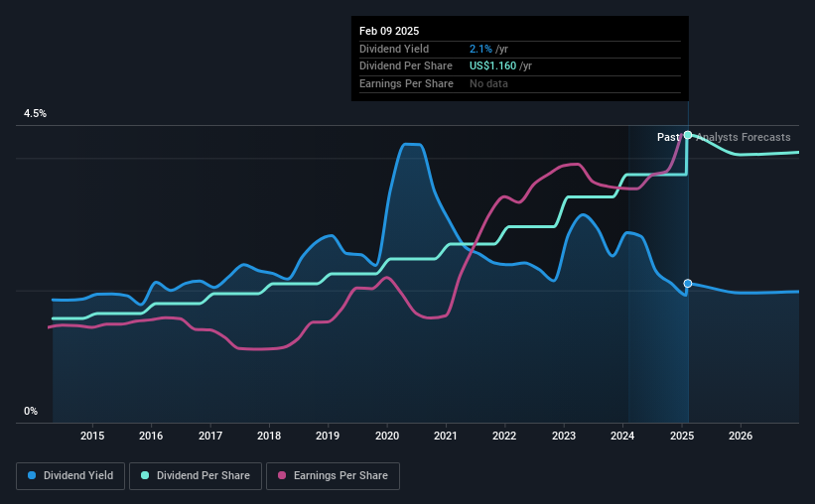This screenshot has height=504, width=815.
Task: Click the Dividend Per Share data point marker
Action: pyautogui.click(x=687, y=135)
